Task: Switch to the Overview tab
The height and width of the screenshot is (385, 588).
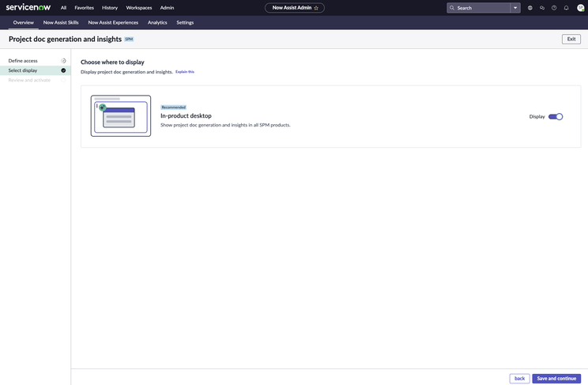Action: (x=23, y=22)
